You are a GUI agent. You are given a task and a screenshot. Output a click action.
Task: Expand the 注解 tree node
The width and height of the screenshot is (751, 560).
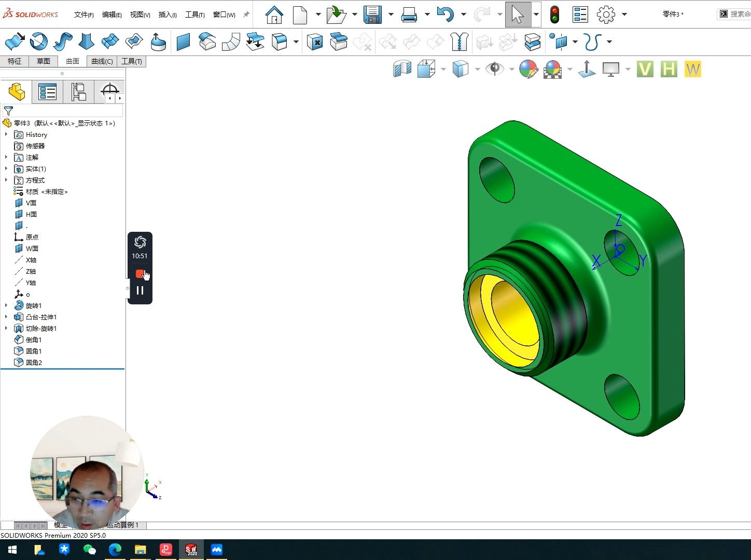coord(6,157)
